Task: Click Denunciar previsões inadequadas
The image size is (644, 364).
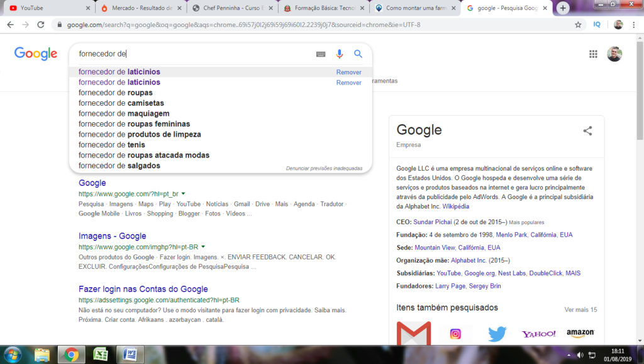Action: [324, 168]
